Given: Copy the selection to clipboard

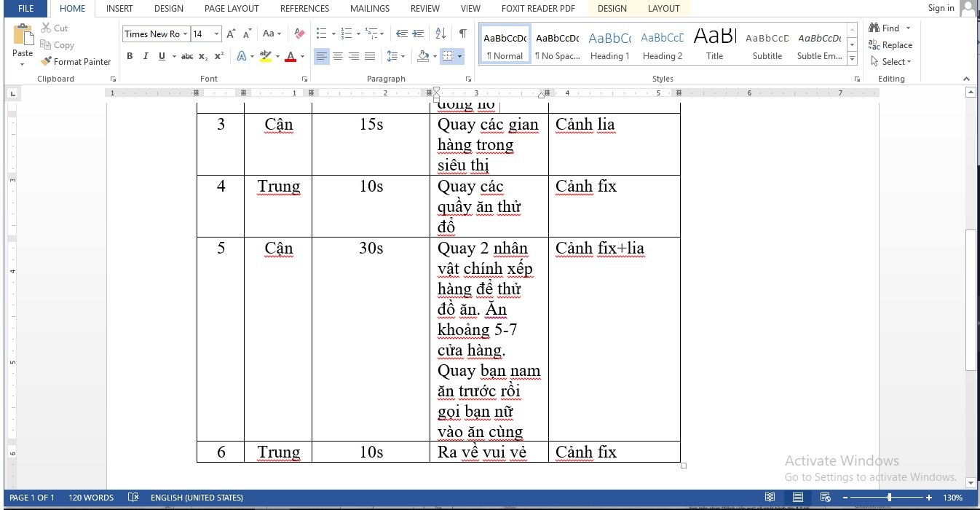Looking at the screenshot, I should [x=58, y=44].
